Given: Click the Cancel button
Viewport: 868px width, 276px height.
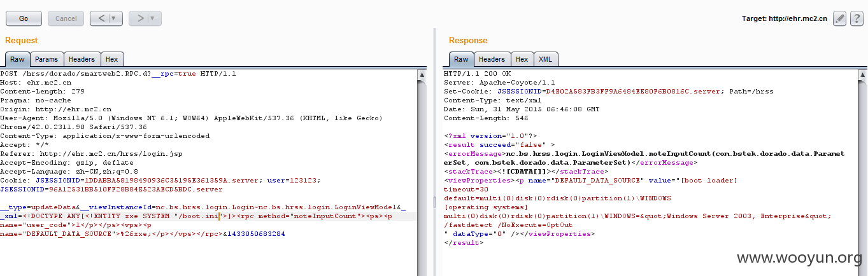Looking at the screenshot, I should coord(66,18).
